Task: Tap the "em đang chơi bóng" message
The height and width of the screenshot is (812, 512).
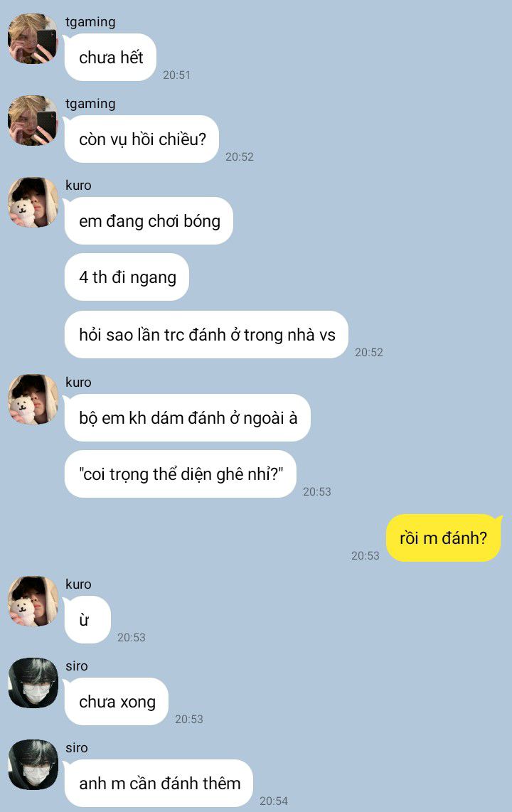Action: 149,221
